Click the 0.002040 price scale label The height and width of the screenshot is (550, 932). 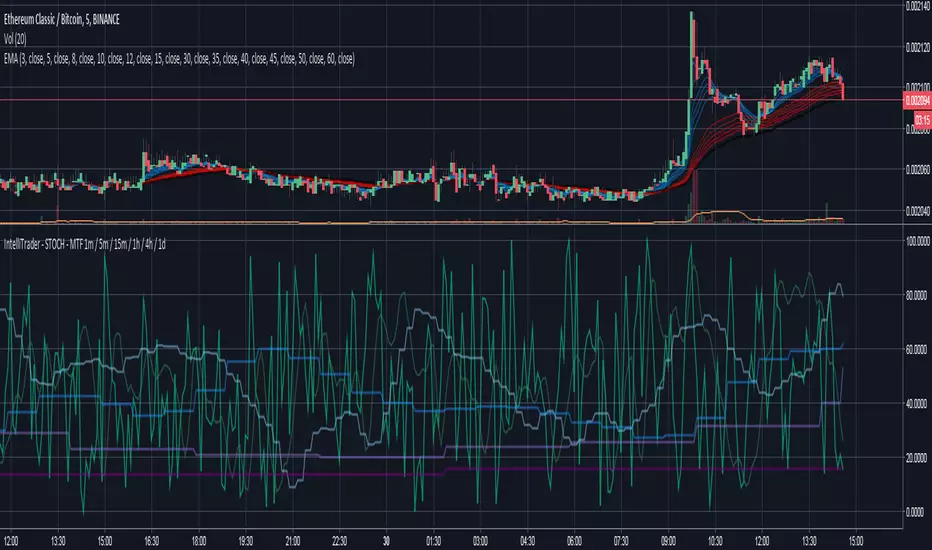click(x=918, y=210)
